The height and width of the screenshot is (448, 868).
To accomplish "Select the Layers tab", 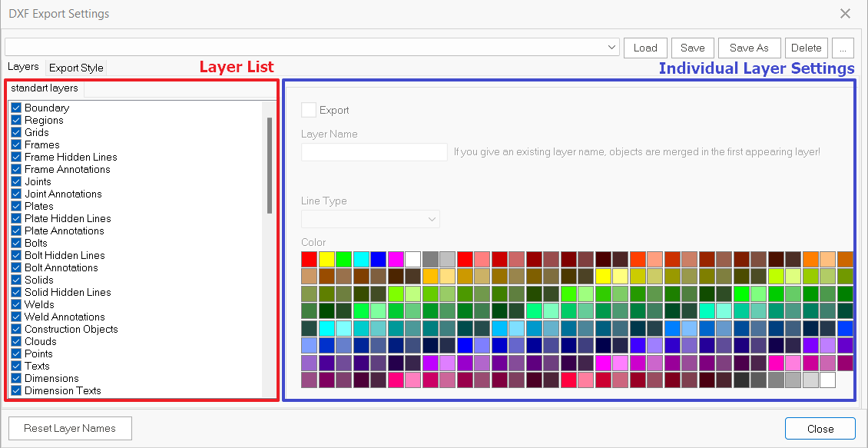I will [23, 68].
